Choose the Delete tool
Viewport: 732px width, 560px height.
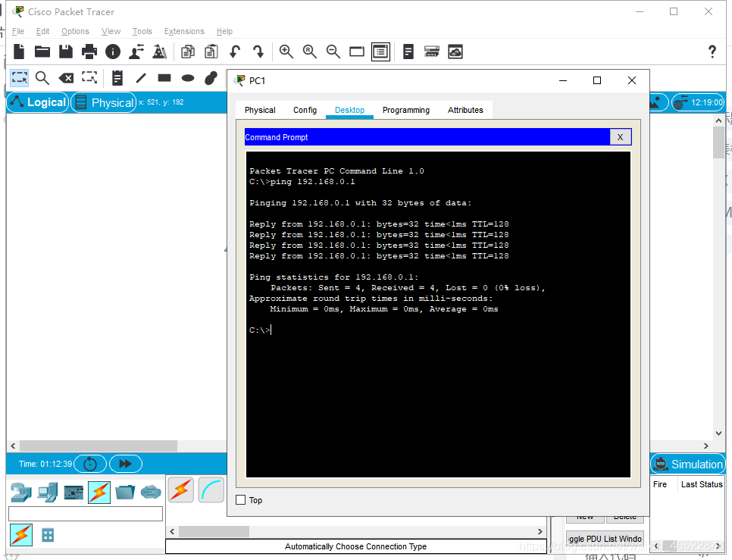pyautogui.click(x=66, y=78)
